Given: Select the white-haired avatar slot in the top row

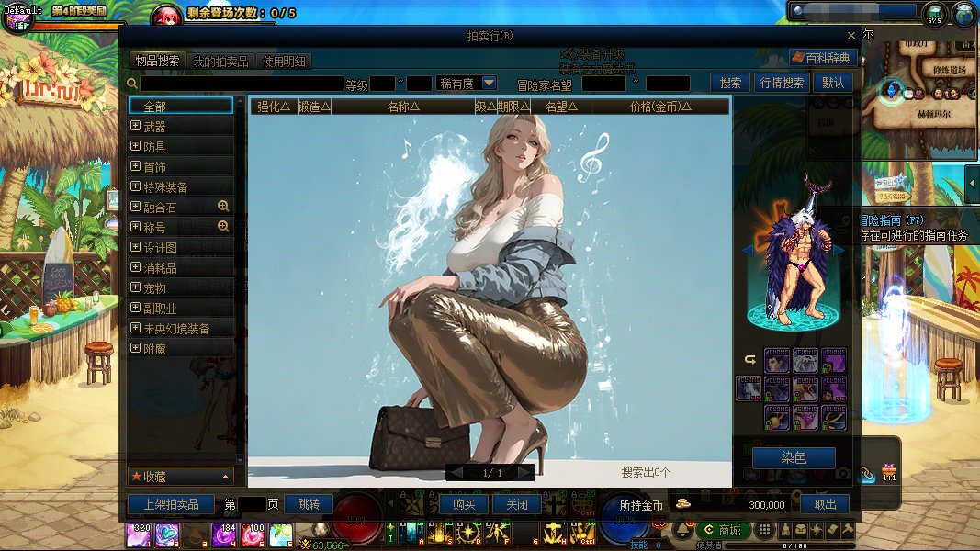Looking at the screenshot, I should [x=805, y=361].
